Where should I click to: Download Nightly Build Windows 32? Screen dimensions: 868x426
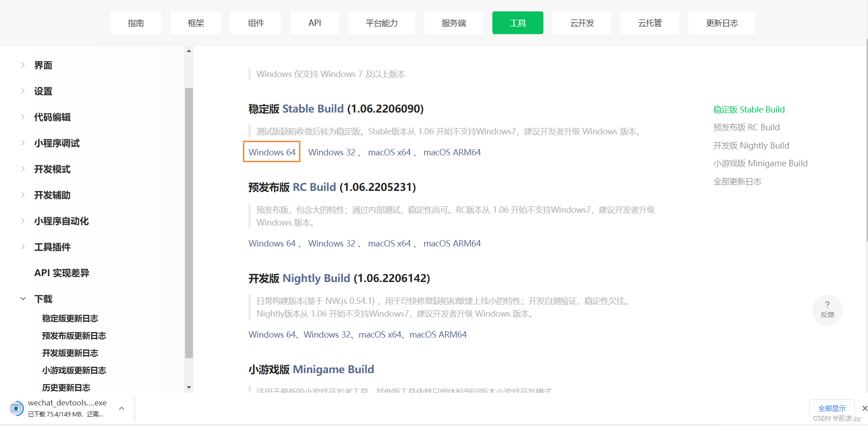point(327,334)
